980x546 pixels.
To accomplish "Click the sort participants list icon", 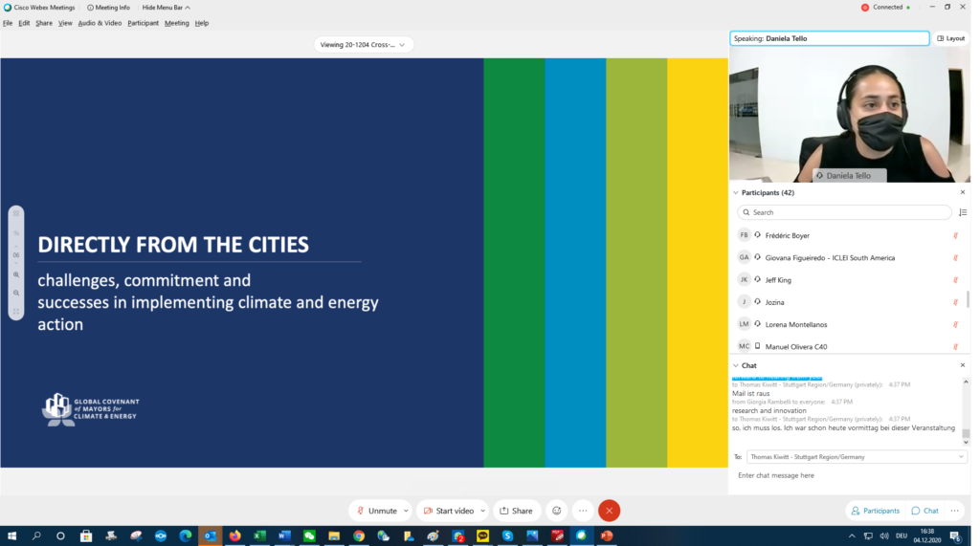I will [962, 212].
